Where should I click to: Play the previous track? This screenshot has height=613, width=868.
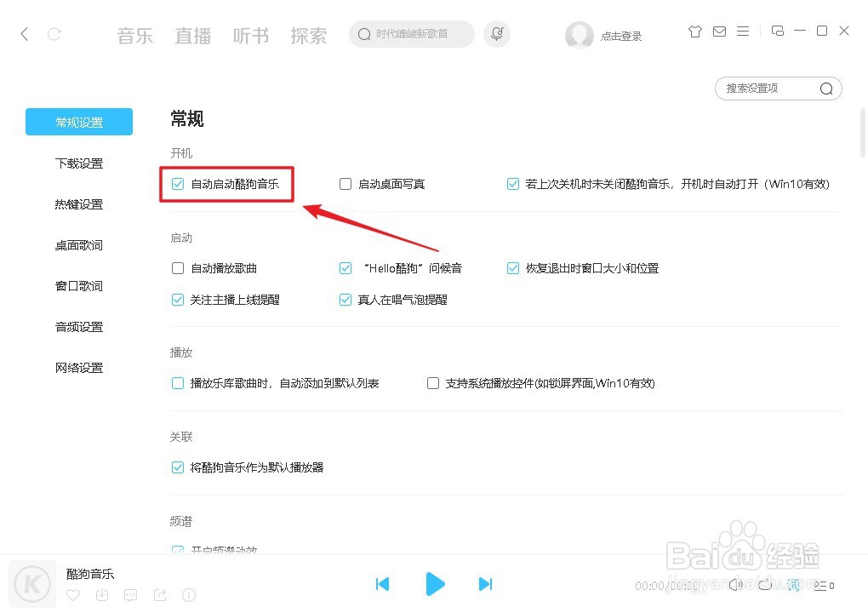(383, 584)
